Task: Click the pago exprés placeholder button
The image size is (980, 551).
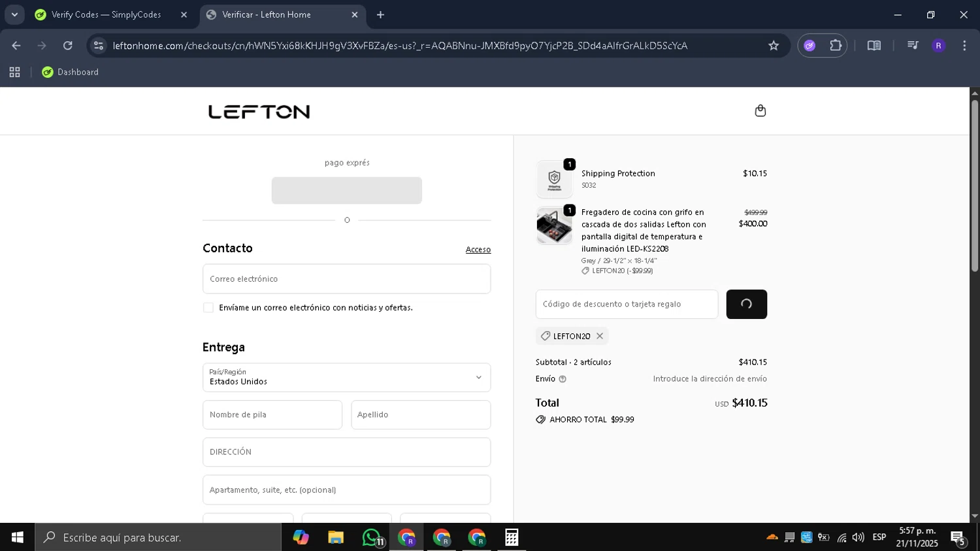Action: (x=346, y=191)
